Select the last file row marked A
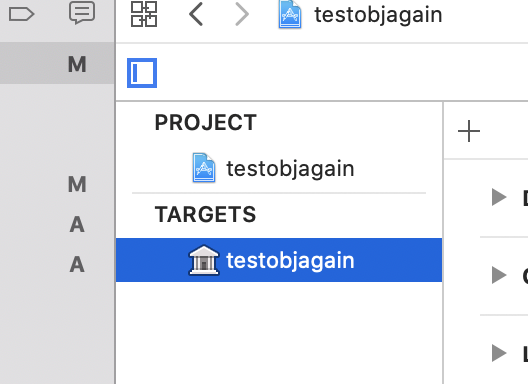Image resolution: width=528 pixels, height=384 pixels. (57, 264)
